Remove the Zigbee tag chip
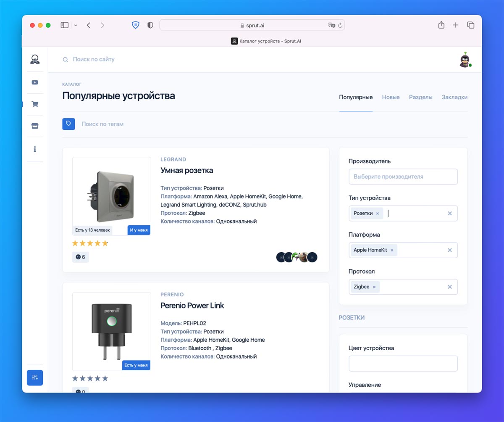This screenshot has width=504, height=422. [374, 287]
